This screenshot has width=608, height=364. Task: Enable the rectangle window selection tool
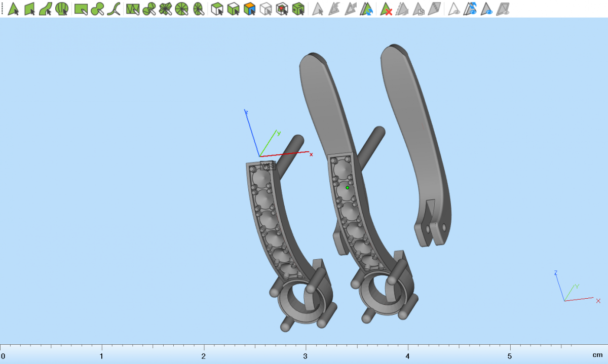(x=81, y=9)
